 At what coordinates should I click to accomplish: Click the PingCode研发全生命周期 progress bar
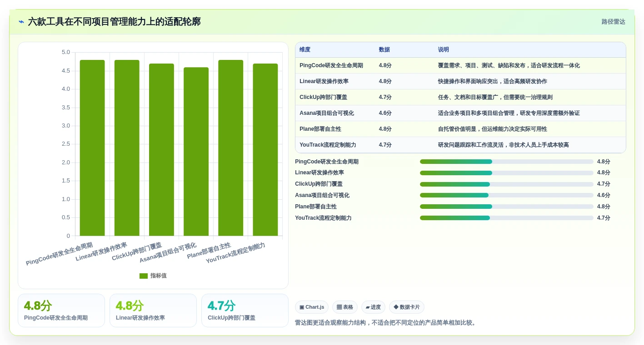tap(507, 162)
